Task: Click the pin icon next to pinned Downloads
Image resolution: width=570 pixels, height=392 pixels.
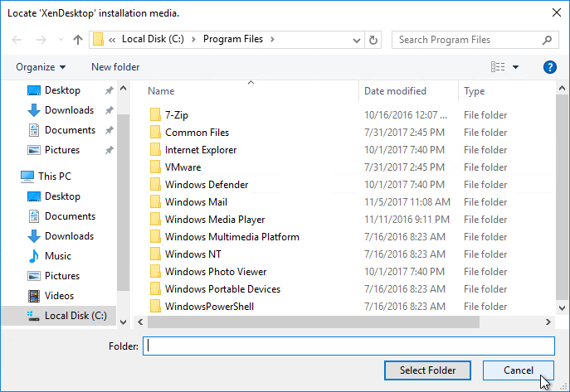Action: point(109,110)
